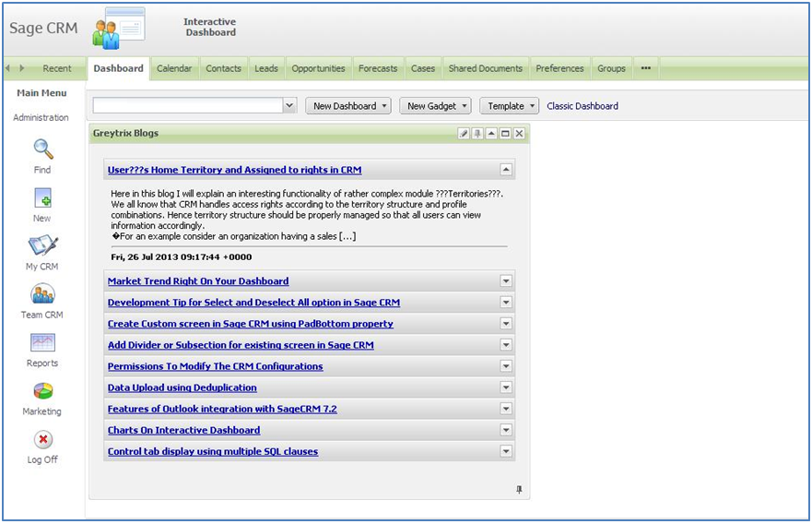
Task: Close the Greytrix Blogs gadget
Action: [x=520, y=134]
